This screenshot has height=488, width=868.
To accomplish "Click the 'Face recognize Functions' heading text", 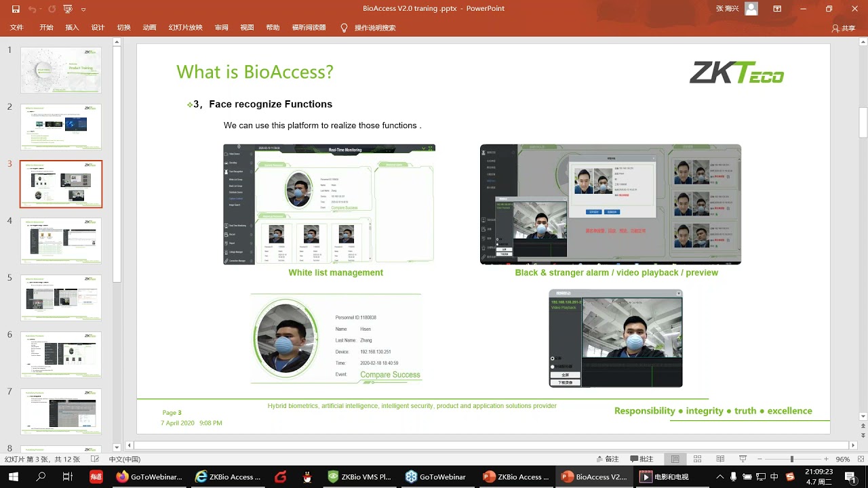I will point(271,104).
